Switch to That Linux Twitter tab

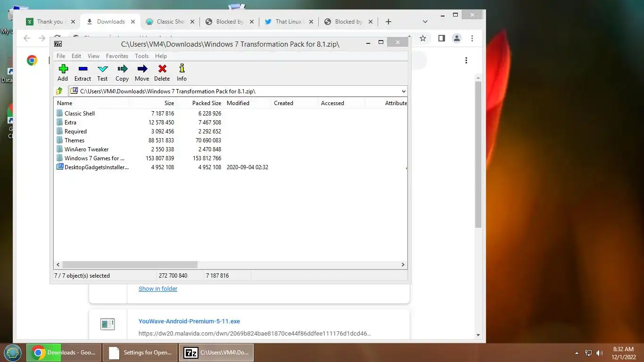tap(289, 22)
